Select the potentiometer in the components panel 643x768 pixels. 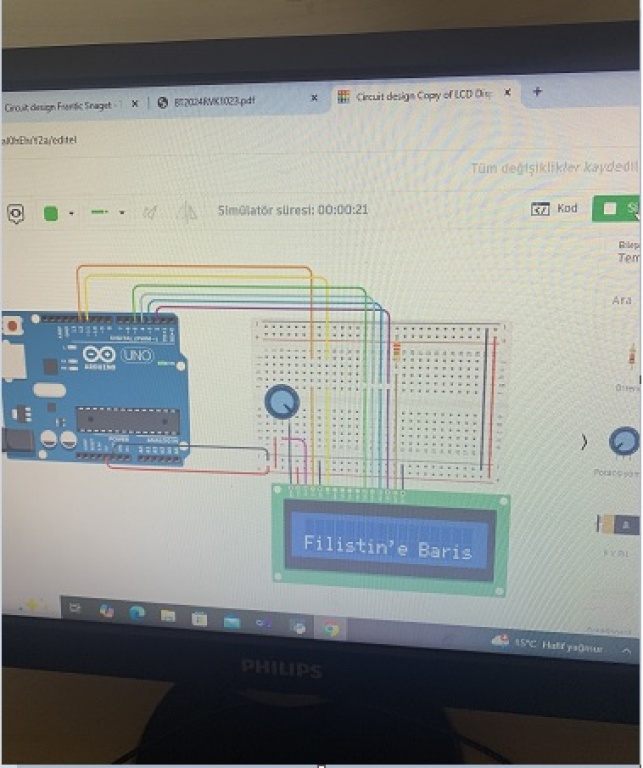pyautogui.click(x=624, y=441)
